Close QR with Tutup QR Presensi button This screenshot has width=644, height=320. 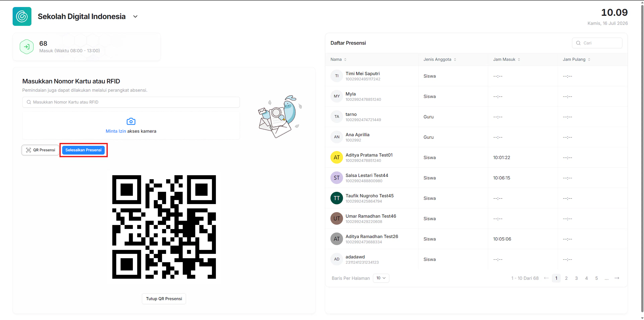pos(164,299)
